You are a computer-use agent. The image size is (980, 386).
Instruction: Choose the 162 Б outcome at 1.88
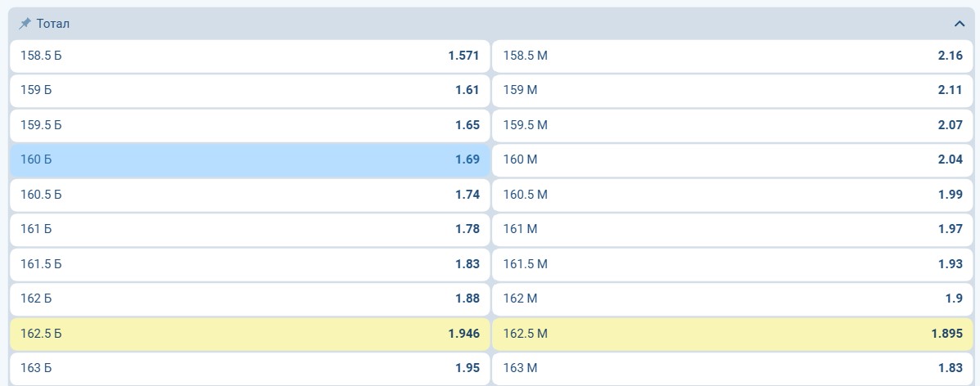(x=250, y=298)
